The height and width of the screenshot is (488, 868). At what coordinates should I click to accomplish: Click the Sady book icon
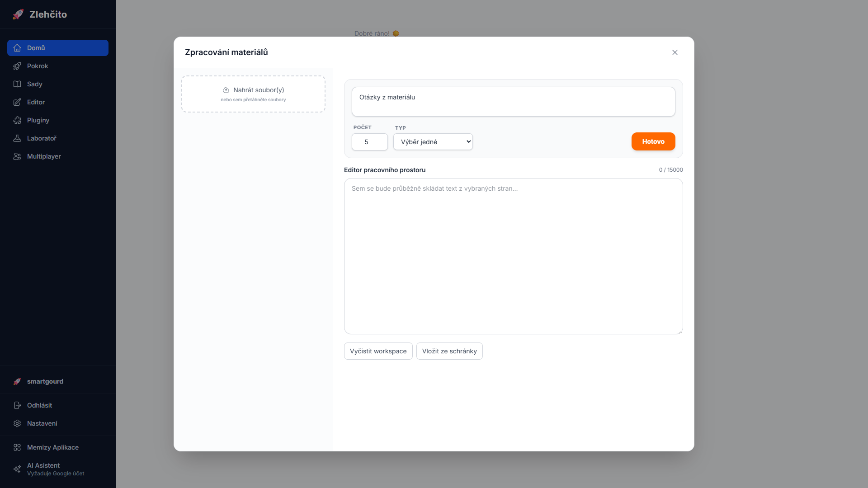click(x=17, y=84)
